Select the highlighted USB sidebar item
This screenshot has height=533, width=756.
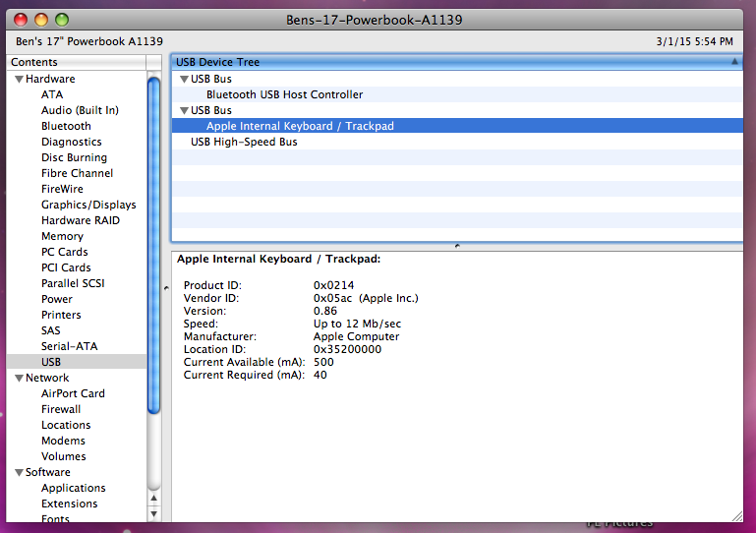click(x=76, y=362)
